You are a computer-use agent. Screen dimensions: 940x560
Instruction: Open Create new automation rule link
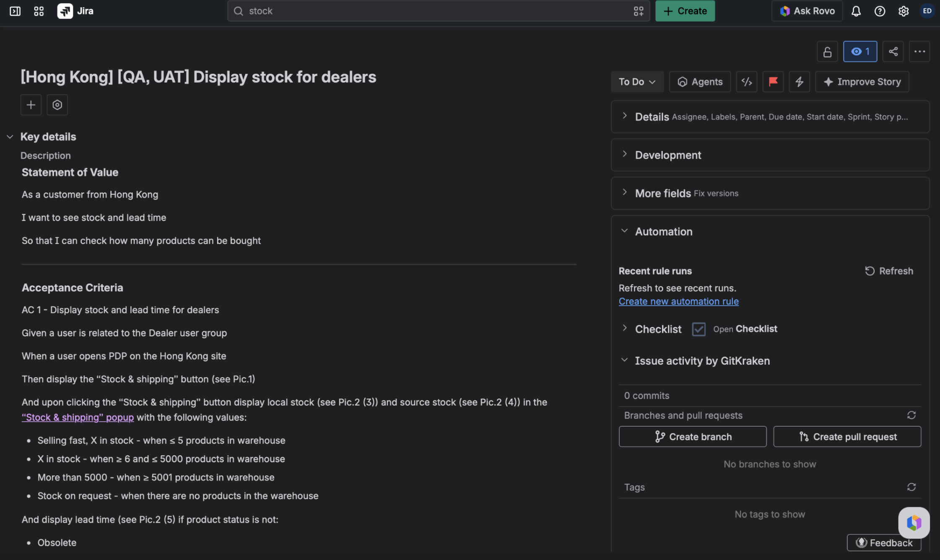678,301
